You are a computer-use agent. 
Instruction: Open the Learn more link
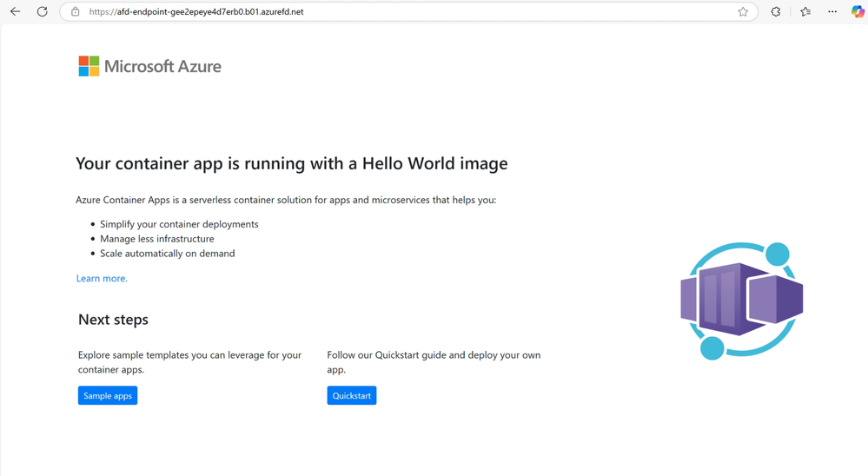click(x=102, y=279)
